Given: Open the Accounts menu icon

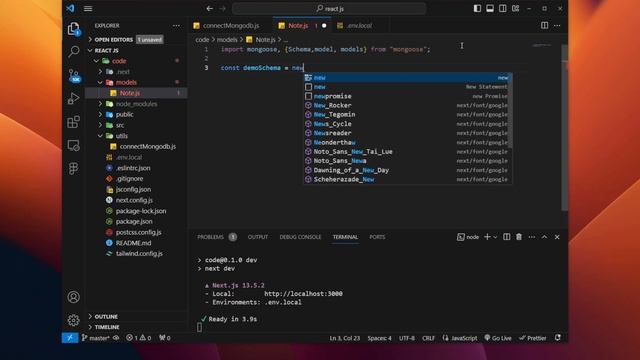Looking at the screenshot, I should click(73, 297).
